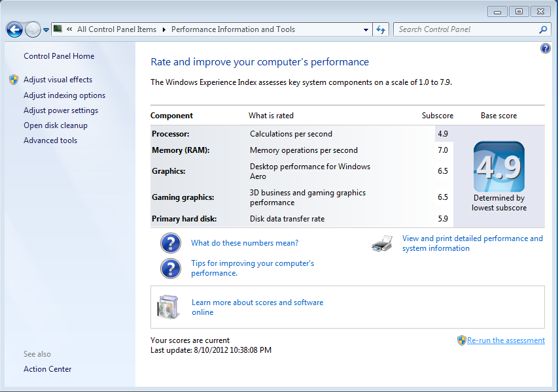Click 'Calculations per second' description

click(x=291, y=134)
